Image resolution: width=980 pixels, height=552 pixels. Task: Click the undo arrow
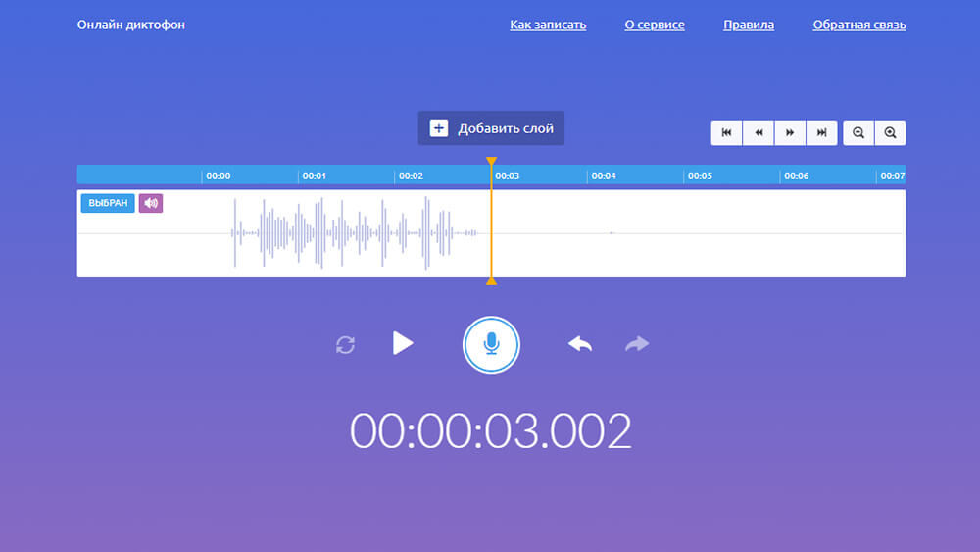(580, 343)
